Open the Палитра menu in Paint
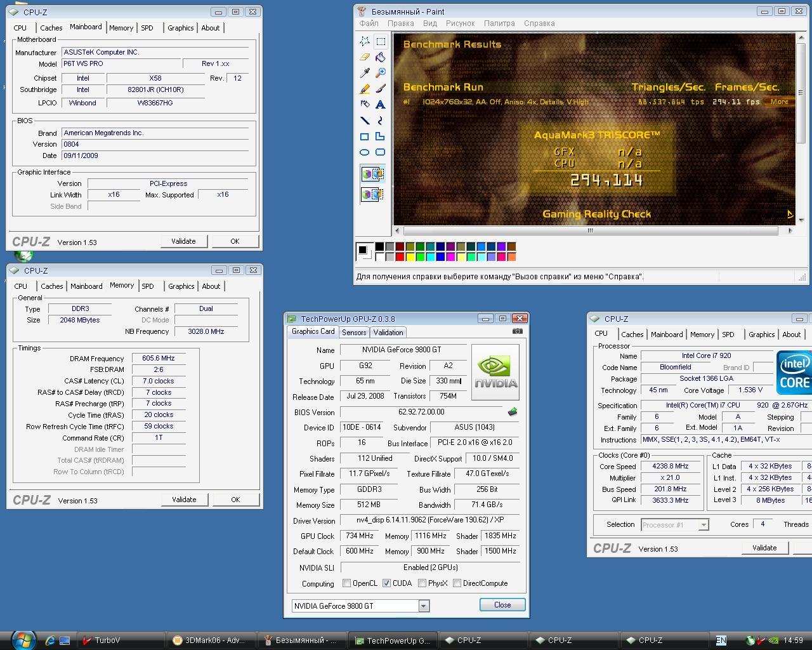 499,23
